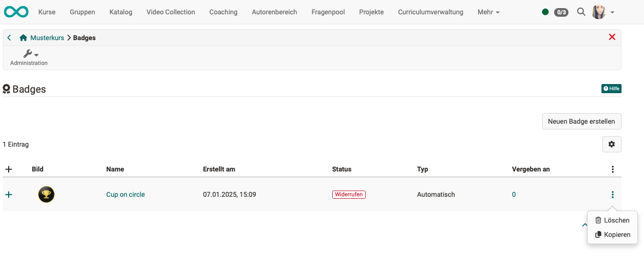Click the Musterkurs home icon
The height and width of the screenshot is (256, 644).
23,38
